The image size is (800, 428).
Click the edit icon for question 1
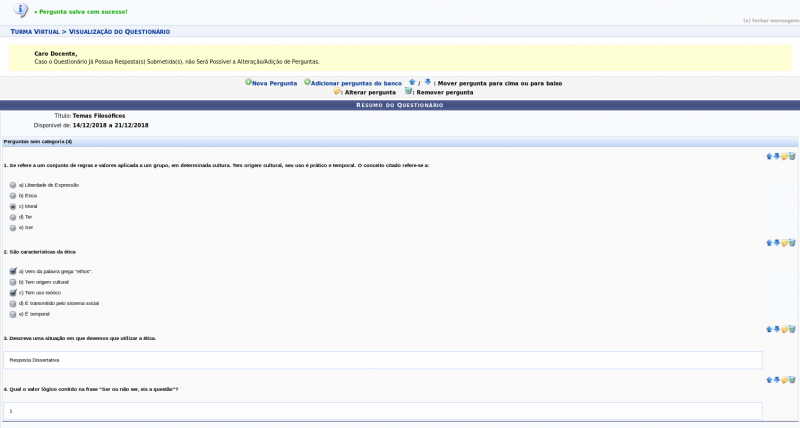coord(785,157)
